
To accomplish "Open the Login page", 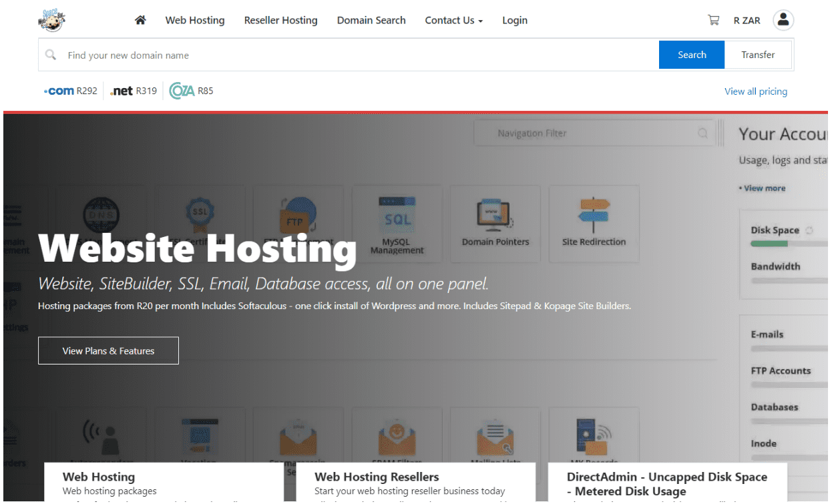I will (x=515, y=20).
